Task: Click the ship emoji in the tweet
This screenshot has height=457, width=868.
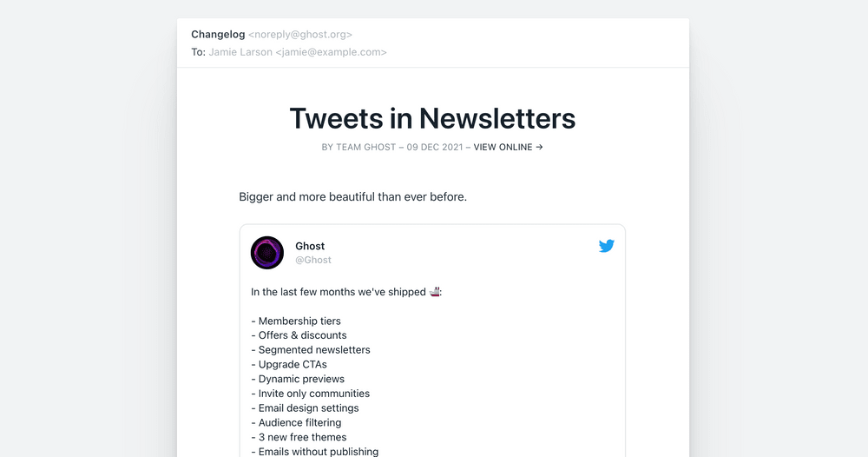Action: point(435,291)
